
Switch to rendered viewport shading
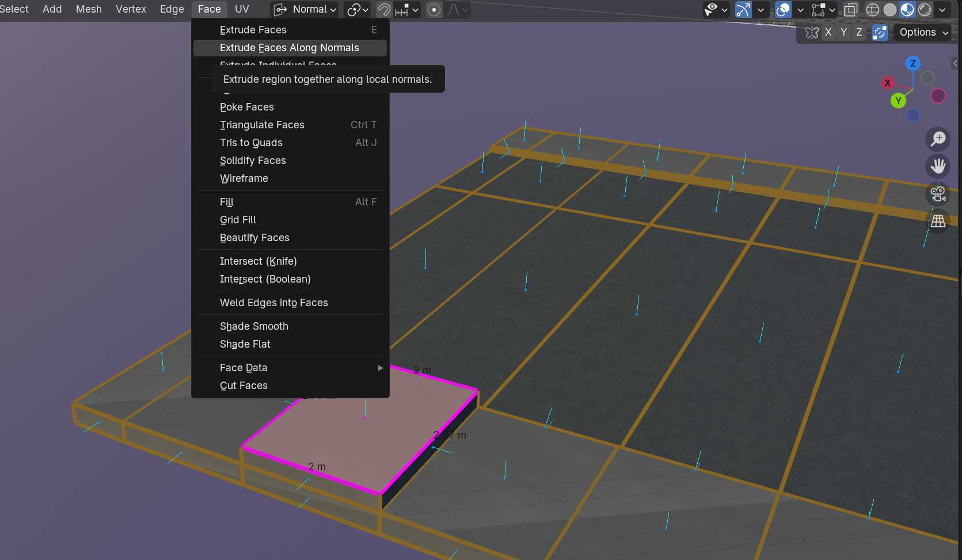pyautogui.click(x=925, y=9)
